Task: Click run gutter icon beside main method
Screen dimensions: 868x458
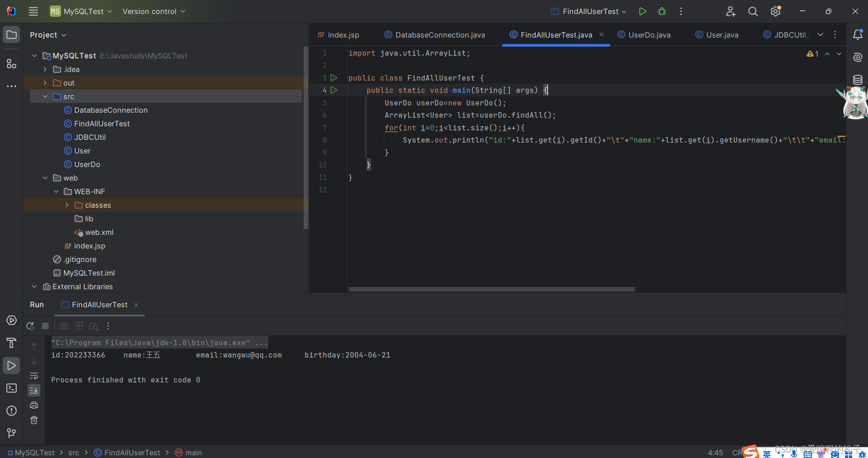Action: pos(334,90)
